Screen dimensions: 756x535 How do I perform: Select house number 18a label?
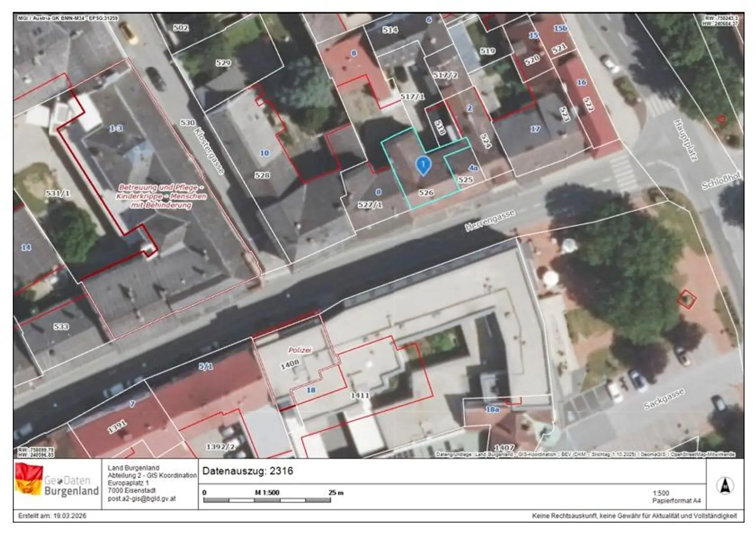(492, 409)
